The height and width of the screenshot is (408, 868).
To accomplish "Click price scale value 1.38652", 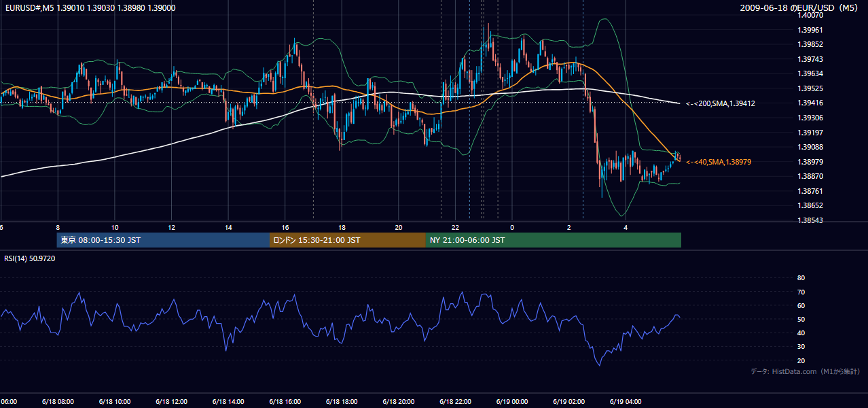I will (811, 205).
